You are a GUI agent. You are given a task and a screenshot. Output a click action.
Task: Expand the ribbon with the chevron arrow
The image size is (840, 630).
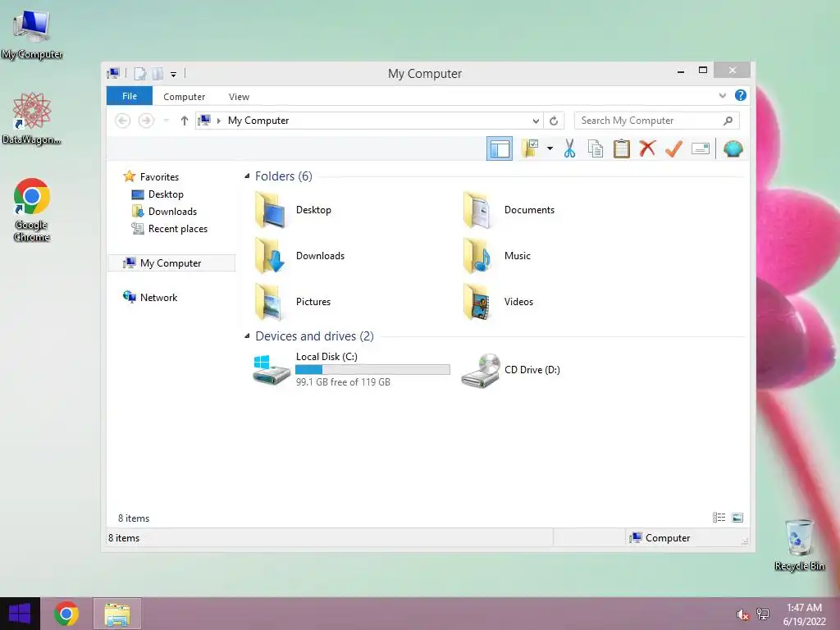[x=722, y=96]
